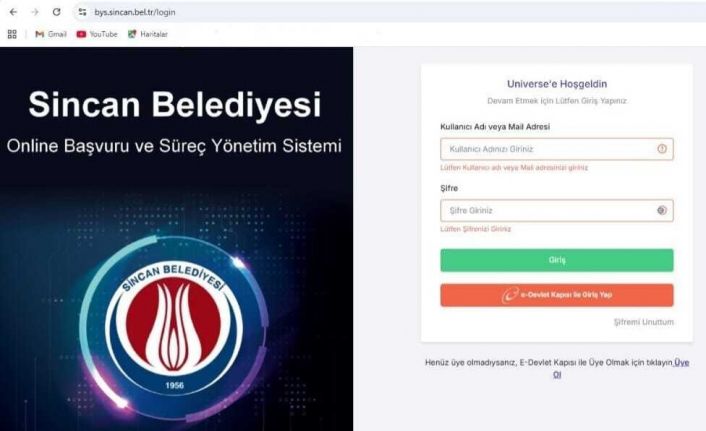This screenshot has width=706, height=431.
Task: Toggle password visibility eye icon
Action: click(x=661, y=210)
